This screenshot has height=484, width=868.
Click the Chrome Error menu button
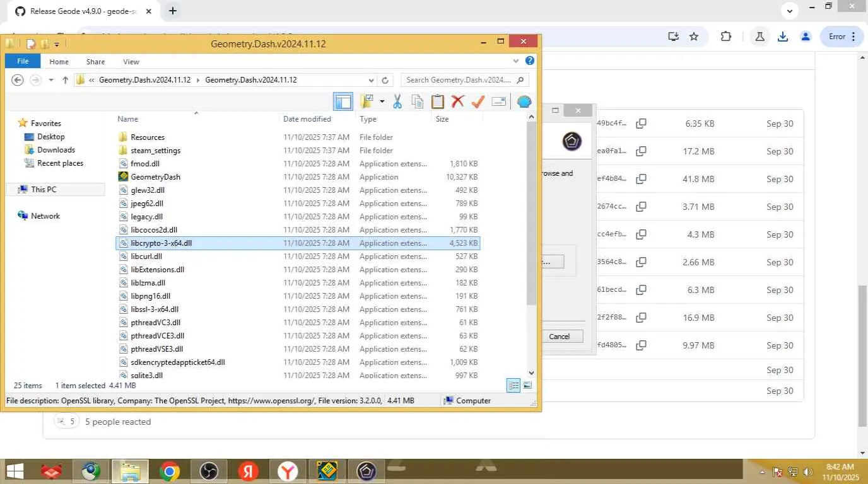pyautogui.click(x=842, y=37)
